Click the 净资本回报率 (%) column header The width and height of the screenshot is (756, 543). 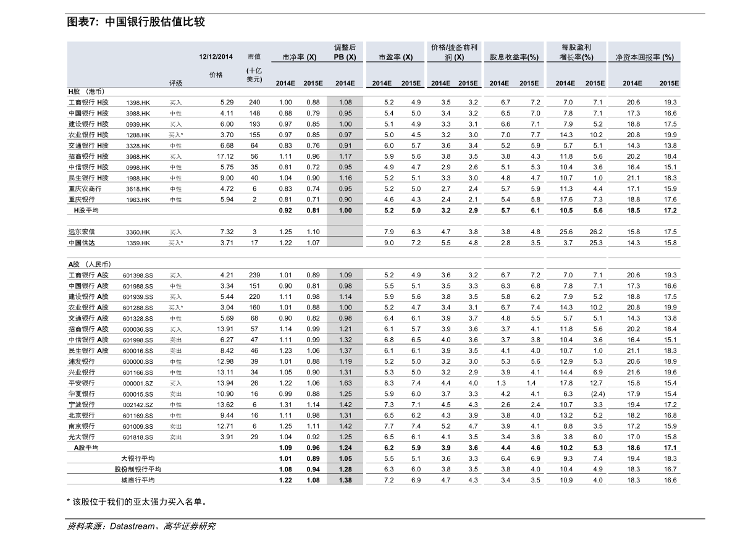pos(644,57)
